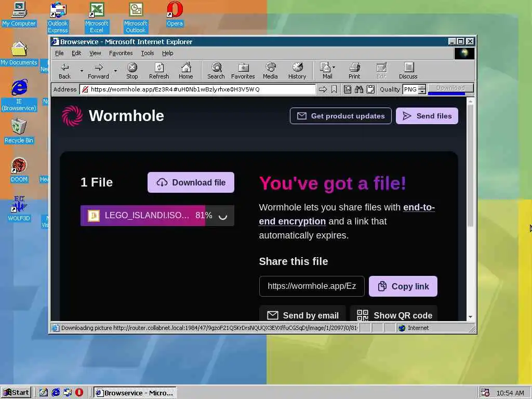
Task: Select My Documents folder icon
Action: (19, 54)
